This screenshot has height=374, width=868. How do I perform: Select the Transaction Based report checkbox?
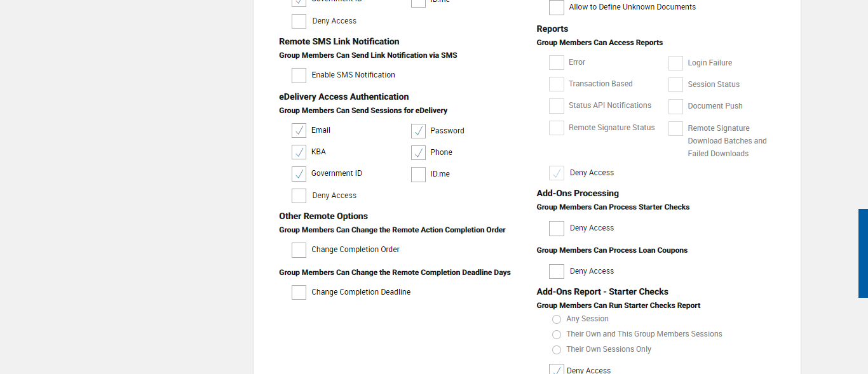[x=557, y=84]
